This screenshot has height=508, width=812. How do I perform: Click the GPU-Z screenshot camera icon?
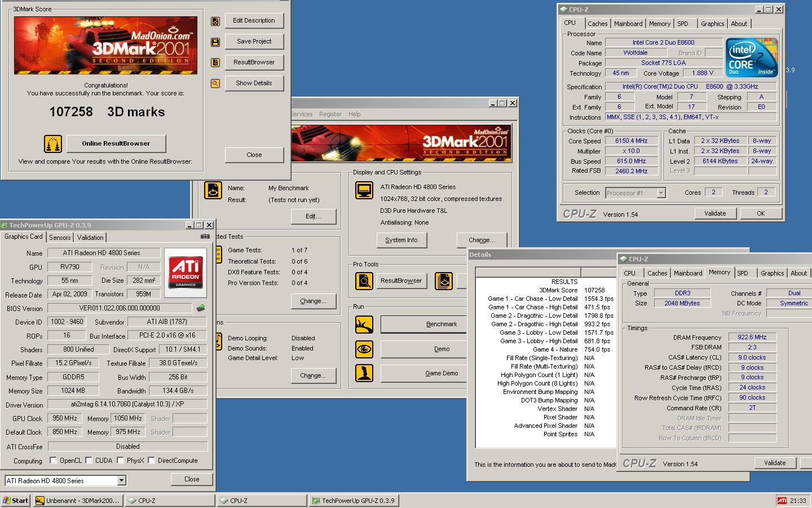(205, 237)
